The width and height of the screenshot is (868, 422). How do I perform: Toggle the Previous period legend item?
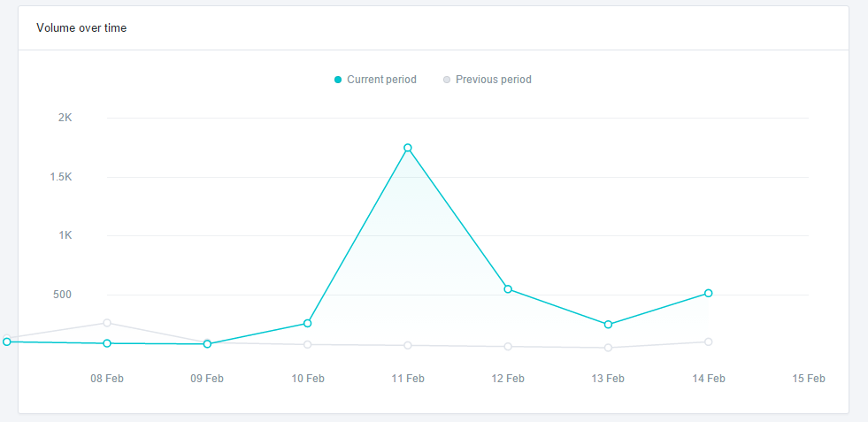(488, 80)
